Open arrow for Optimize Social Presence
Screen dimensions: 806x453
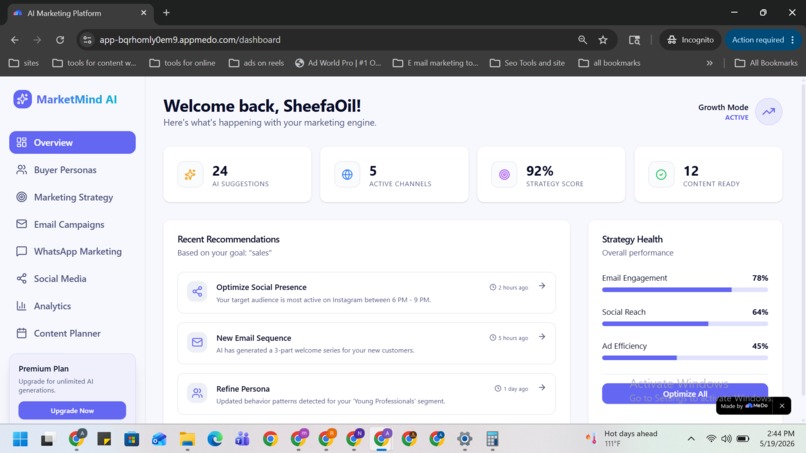click(542, 286)
